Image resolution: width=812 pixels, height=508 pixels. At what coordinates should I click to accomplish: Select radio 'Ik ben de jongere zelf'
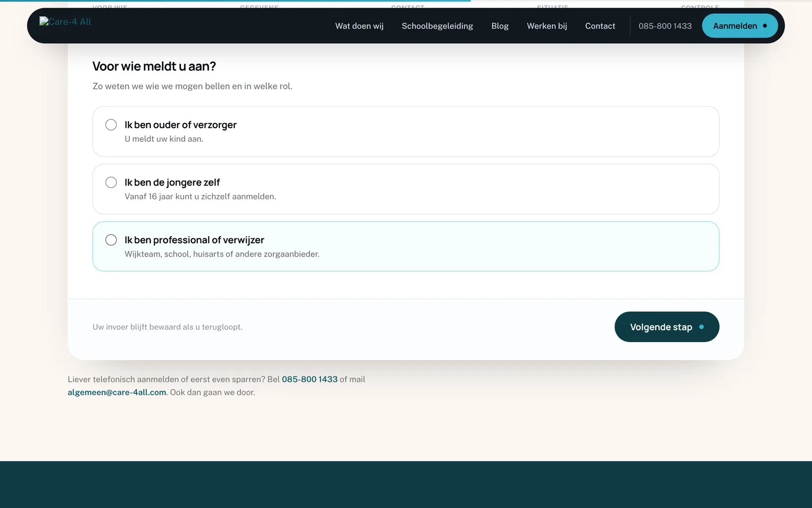click(111, 182)
